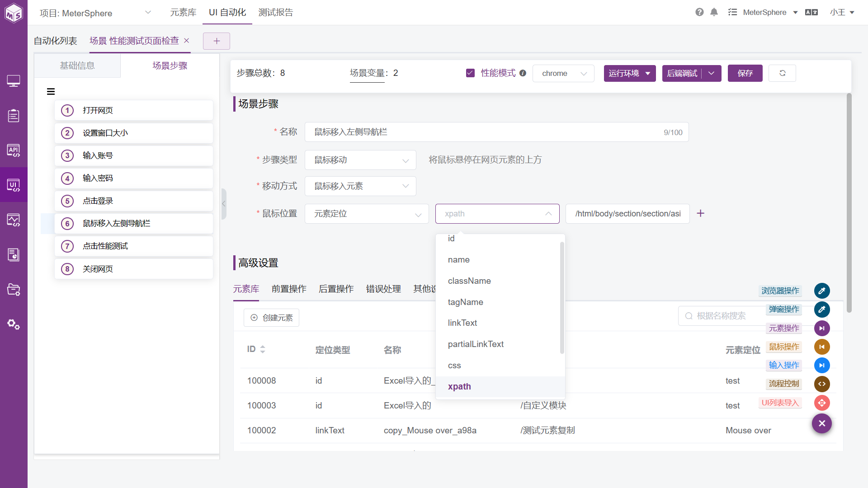The height and width of the screenshot is (488, 868).
Task: Open the report statistics sidebar icon
Action: tap(14, 255)
